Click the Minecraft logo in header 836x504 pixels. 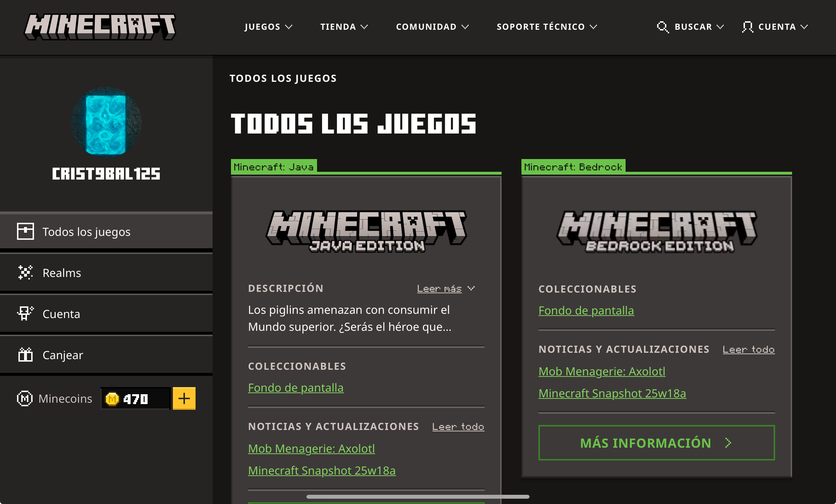coord(100,27)
